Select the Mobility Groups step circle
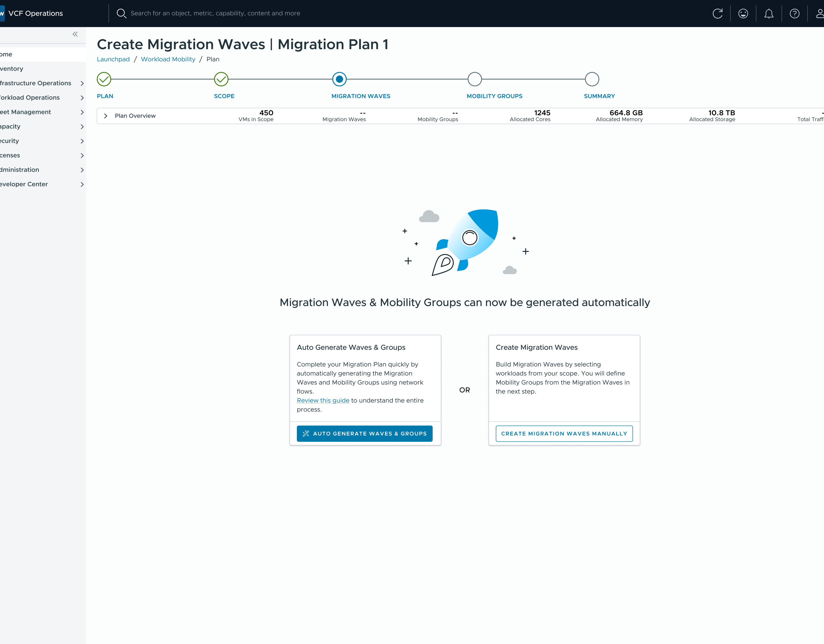The height and width of the screenshot is (644, 824). tap(474, 79)
